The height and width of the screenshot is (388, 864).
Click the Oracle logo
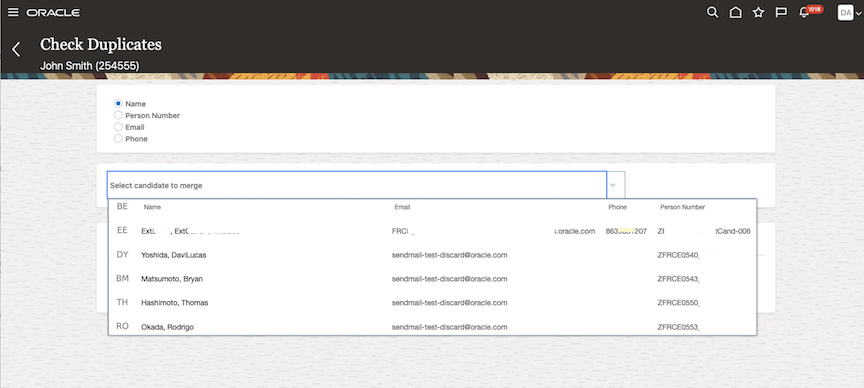click(53, 13)
